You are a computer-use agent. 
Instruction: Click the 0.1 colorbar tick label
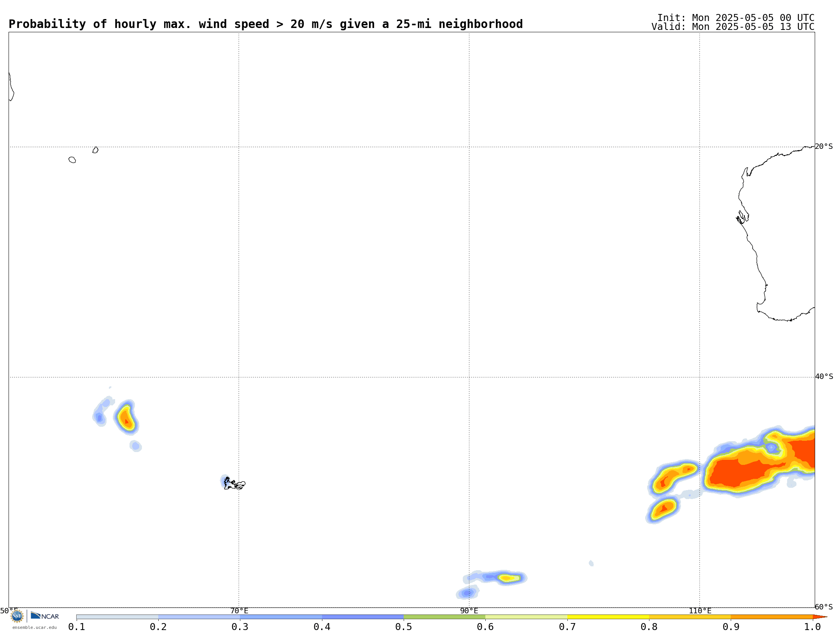[77, 627]
